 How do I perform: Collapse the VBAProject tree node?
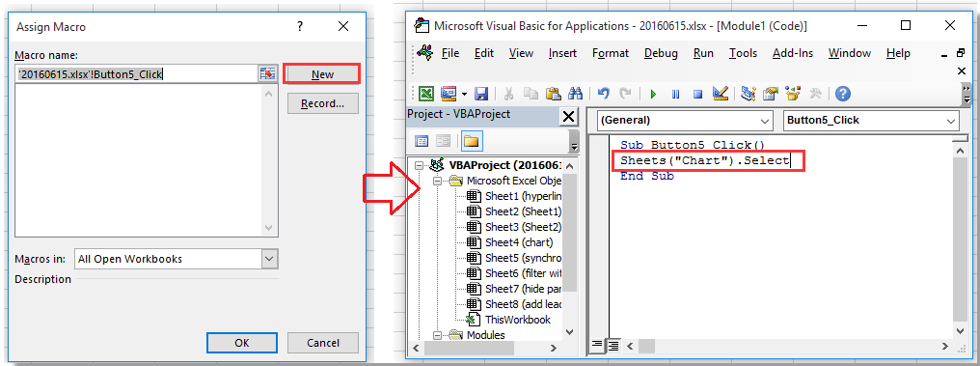click(x=419, y=165)
